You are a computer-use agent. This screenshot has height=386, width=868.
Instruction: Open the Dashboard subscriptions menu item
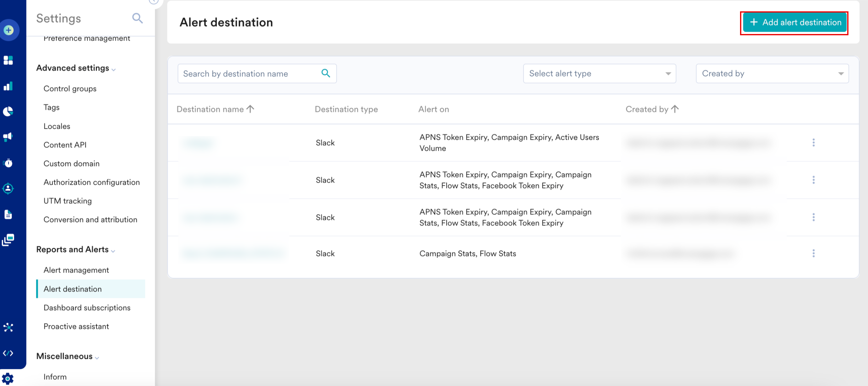point(87,308)
